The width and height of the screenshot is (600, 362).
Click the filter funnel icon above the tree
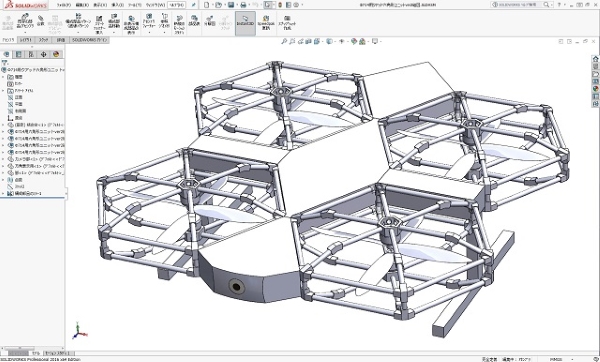tap(5, 63)
